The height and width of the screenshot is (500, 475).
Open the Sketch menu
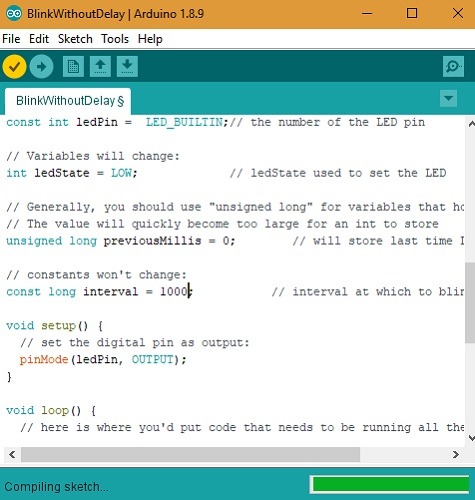(75, 39)
